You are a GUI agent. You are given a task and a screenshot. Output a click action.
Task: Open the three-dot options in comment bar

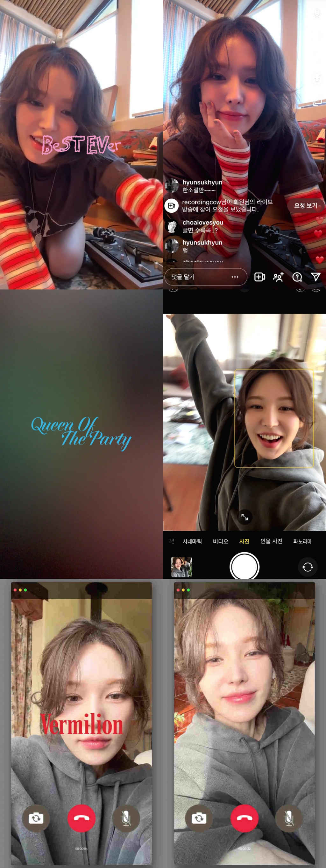tap(235, 277)
